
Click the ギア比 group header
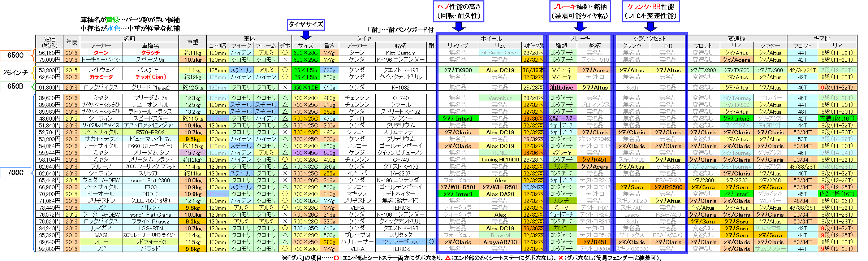[x=822, y=39]
